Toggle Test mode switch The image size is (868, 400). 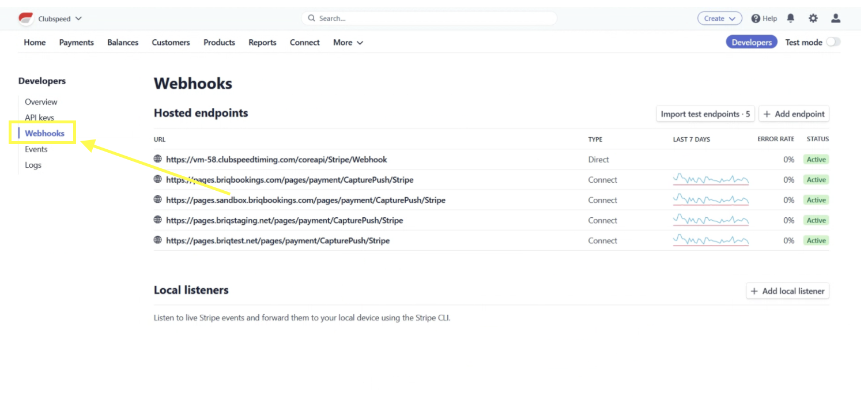pyautogui.click(x=833, y=42)
